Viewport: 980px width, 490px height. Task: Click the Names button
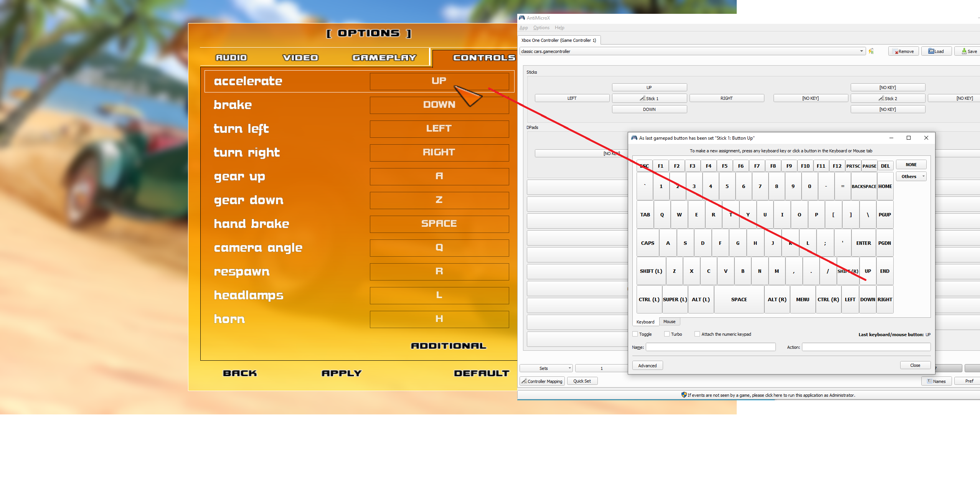pos(936,381)
